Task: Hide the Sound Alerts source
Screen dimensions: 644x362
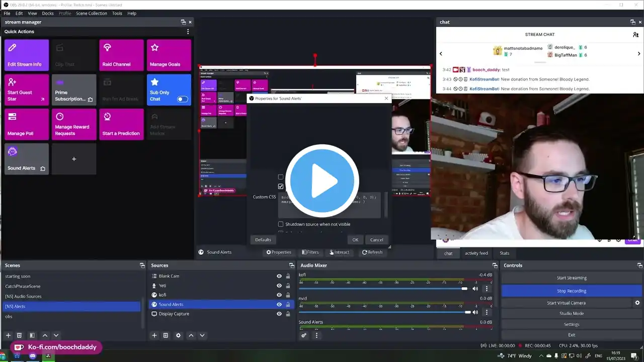Action: pos(279,304)
